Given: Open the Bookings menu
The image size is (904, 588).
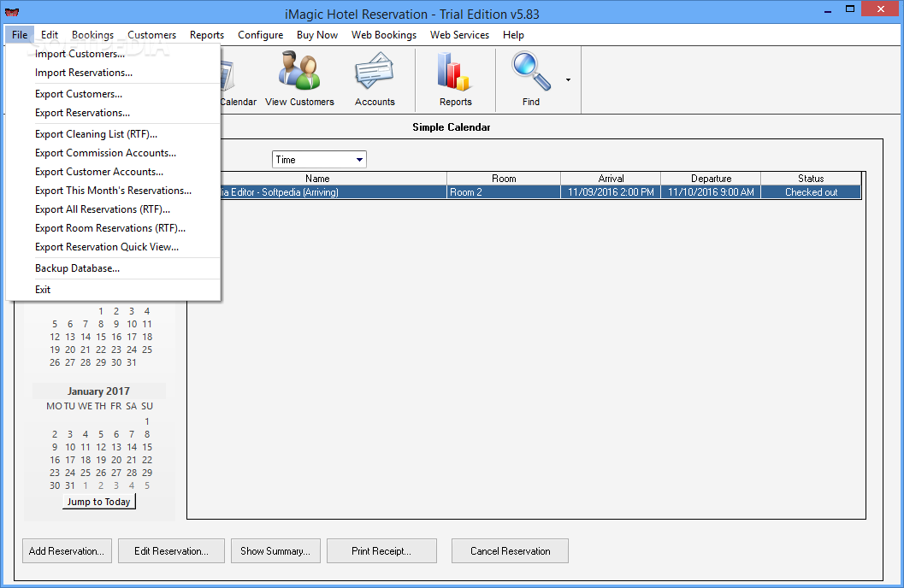Looking at the screenshot, I should coord(93,34).
